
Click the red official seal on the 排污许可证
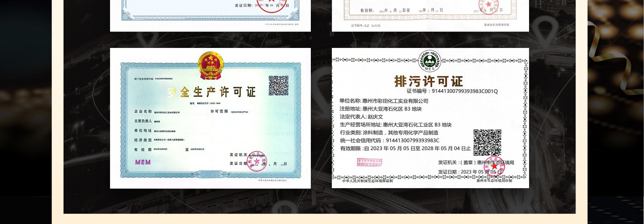(494, 166)
